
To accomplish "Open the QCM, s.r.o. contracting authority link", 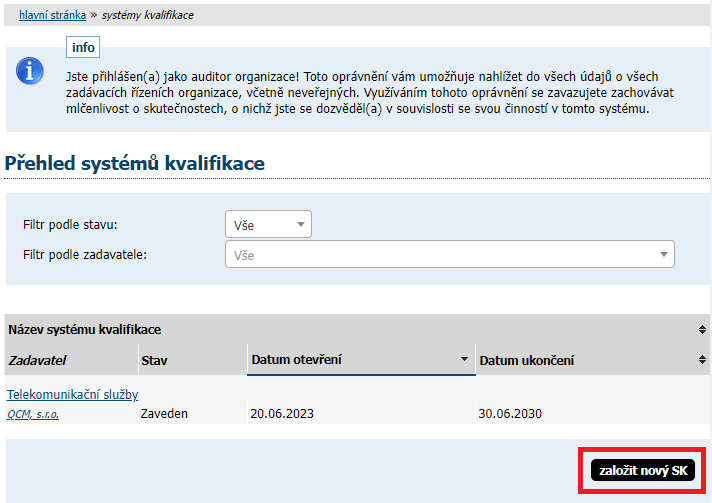I will click(x=32, y=413).
